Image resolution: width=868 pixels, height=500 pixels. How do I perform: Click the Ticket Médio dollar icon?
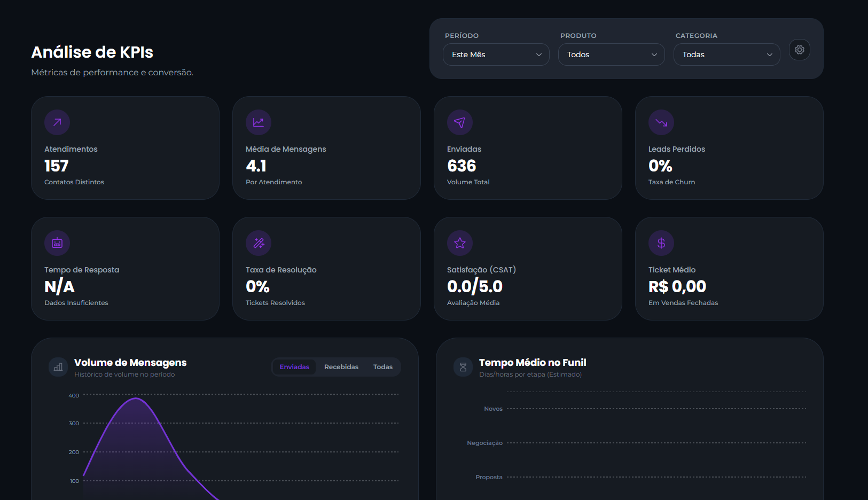pyautogui.click(x=661, y=243)
